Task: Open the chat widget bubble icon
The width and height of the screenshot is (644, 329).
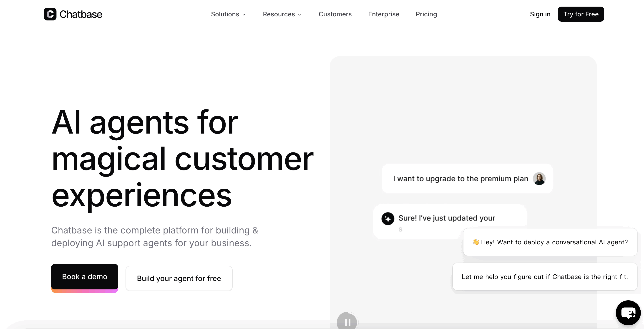Action: click(x=628, y=313)
